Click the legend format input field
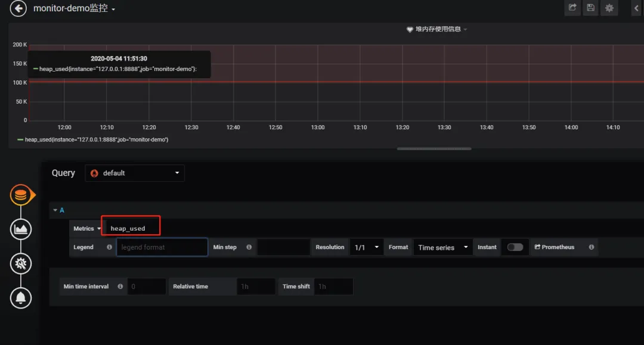 (x=162, y=247)
